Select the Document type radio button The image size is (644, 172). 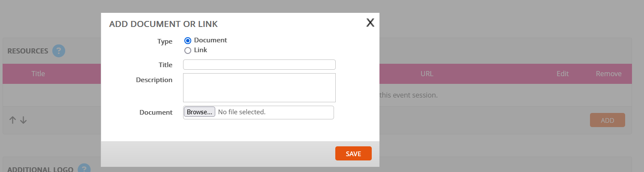pyautogui.click(x=187, y=41)
